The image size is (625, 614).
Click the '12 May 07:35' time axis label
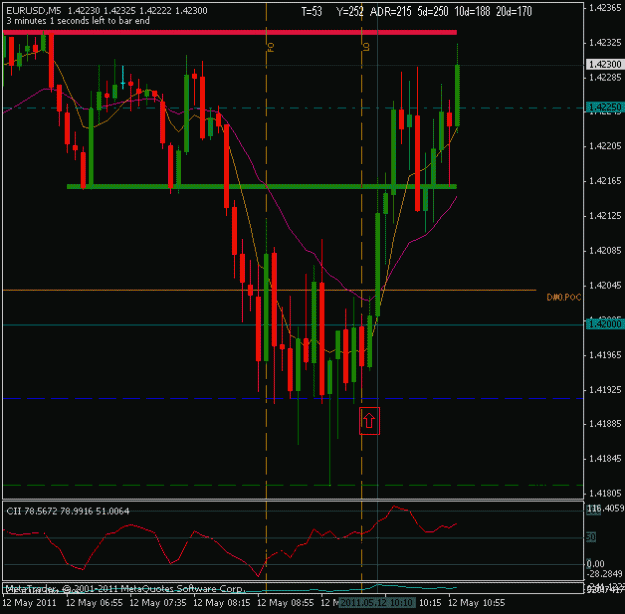158,602
